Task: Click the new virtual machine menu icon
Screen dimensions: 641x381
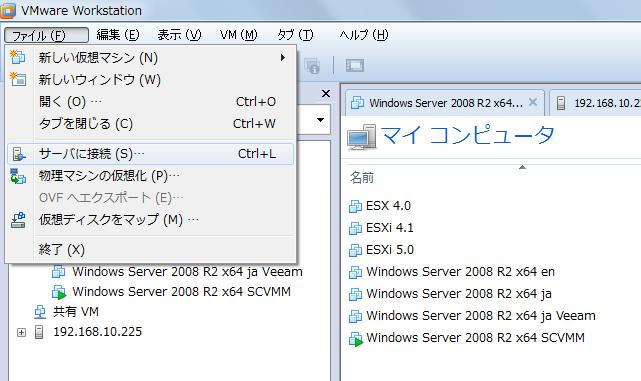Action: click(x=18, y=57)
